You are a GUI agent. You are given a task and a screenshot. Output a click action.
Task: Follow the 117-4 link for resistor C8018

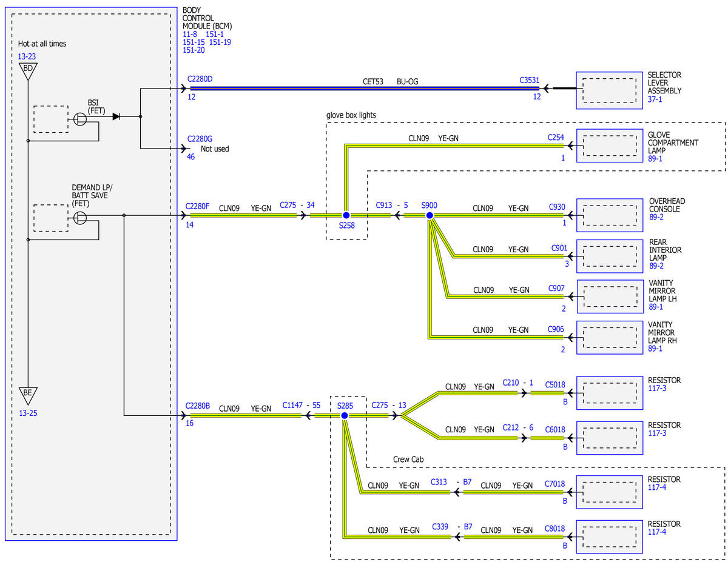pos(656,532)
